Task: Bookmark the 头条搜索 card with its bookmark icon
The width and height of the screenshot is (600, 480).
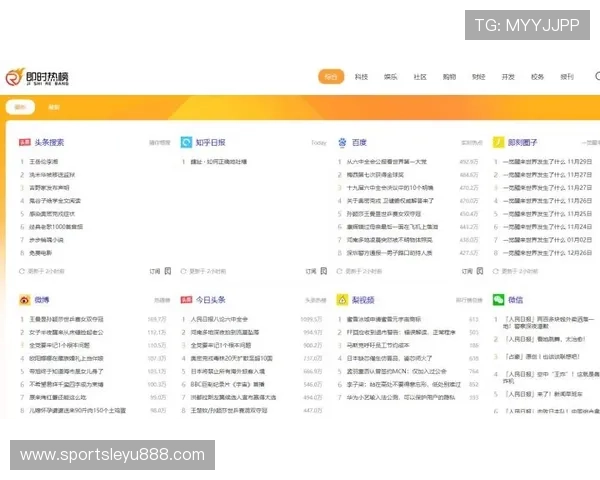Action: coord(168,271)
